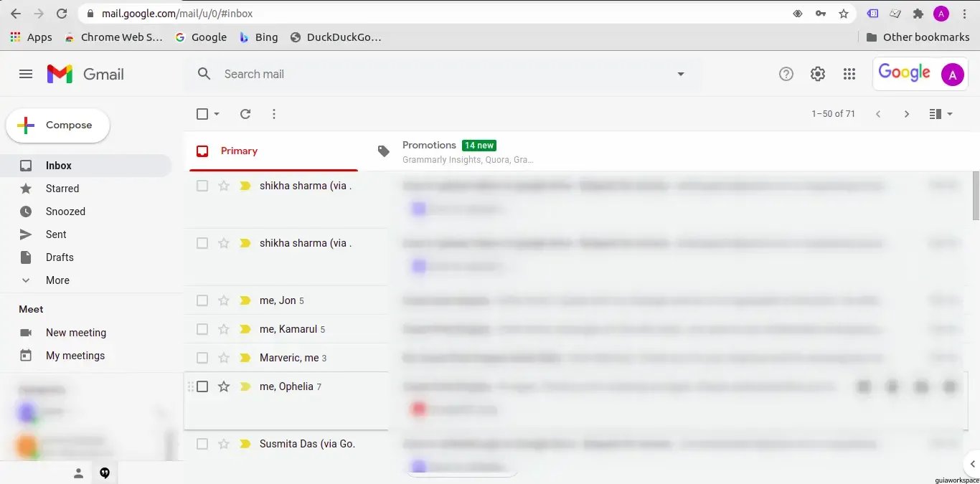This screenshot has width=980, height=484.
Task: Star the me, Kamarul conversation
Action: click(x=224, y=329)
